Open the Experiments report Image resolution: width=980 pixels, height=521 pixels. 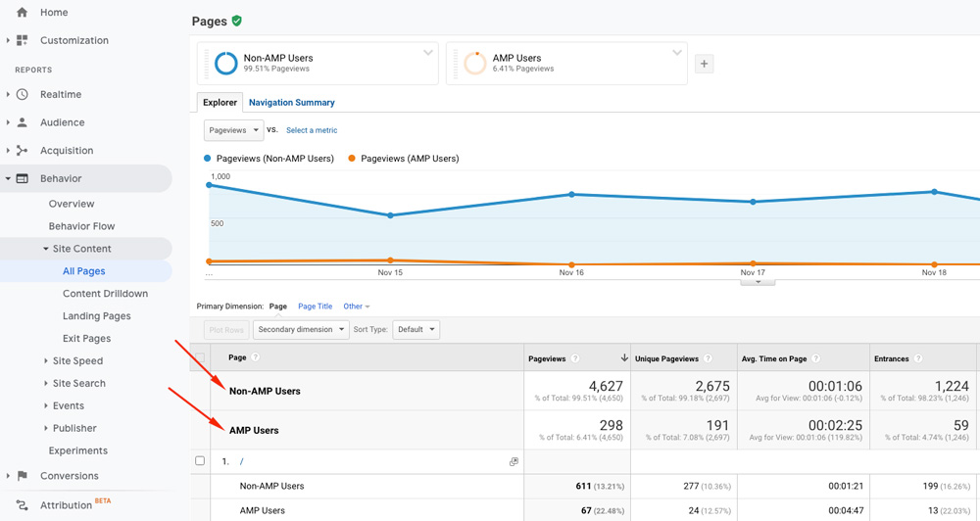click(78, 450)
